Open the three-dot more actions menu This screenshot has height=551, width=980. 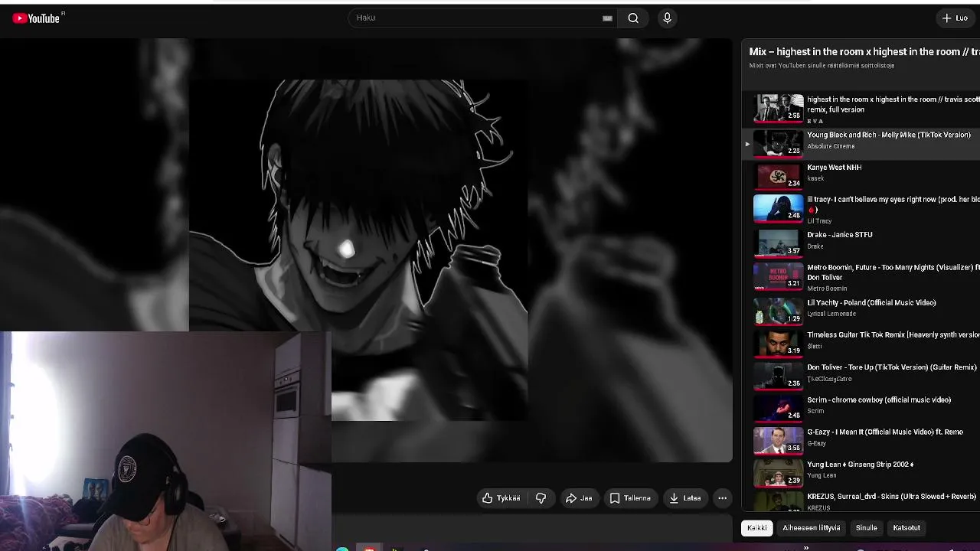722,498
